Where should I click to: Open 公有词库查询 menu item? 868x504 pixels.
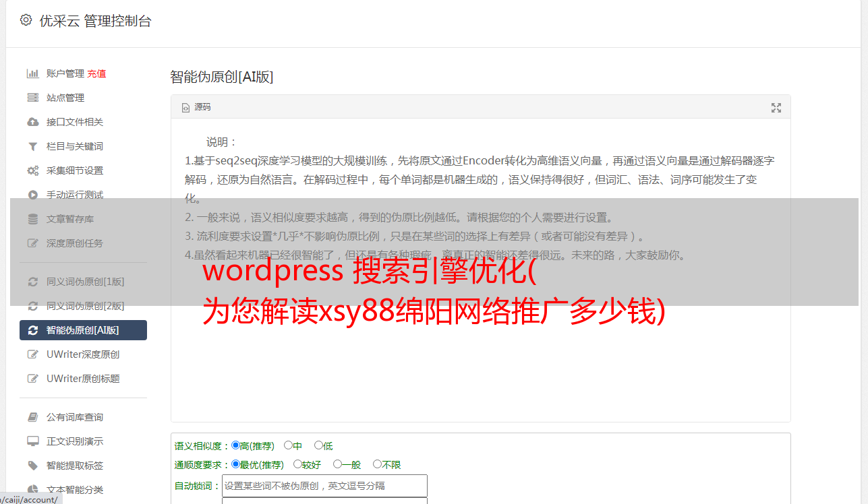[x=75, y=417]
